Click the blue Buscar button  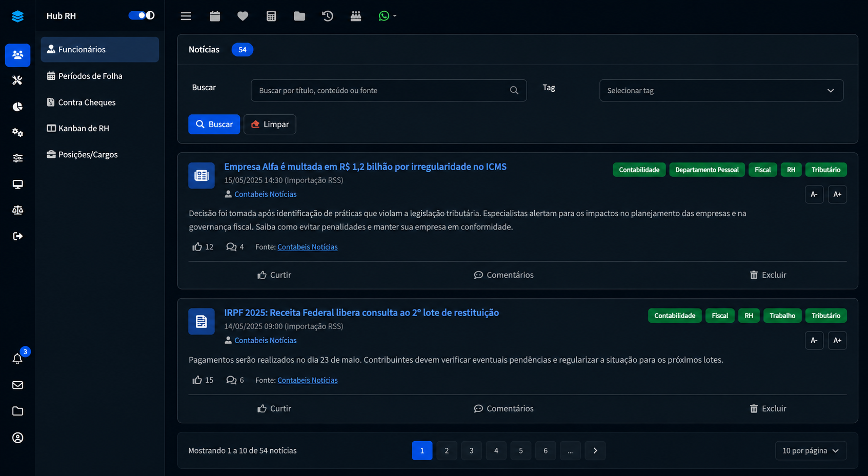pyautogui.click(x=214, y=125)
